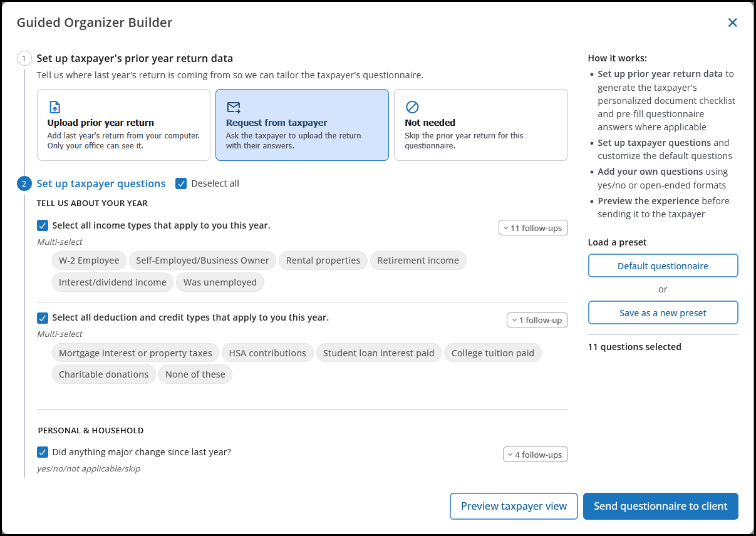Uncheck the income types question checkbox

(x=43, y=225)
